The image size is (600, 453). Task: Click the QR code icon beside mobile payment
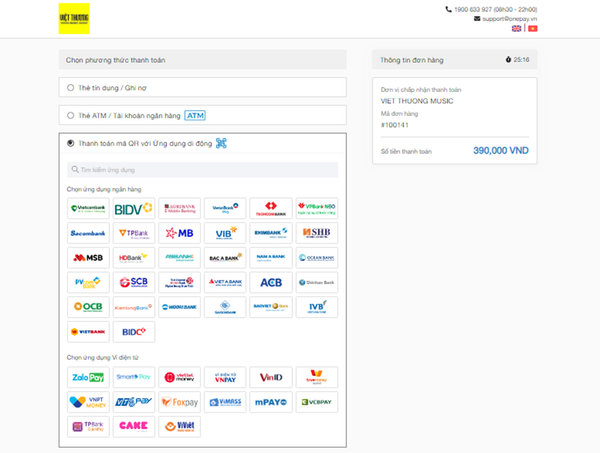click(x=221, y=143)
